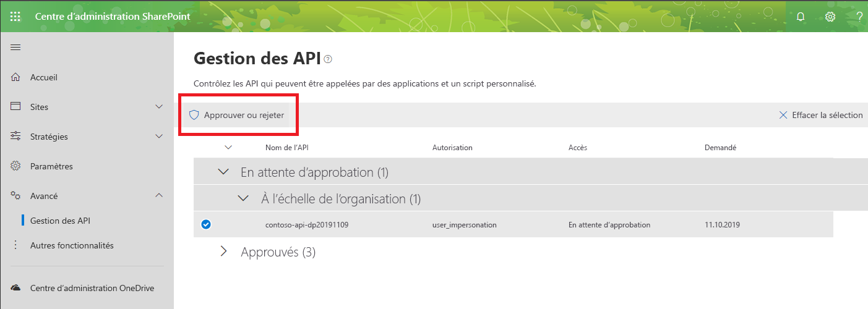Go to Accueil in navigation
The height and width of the screenshot is (309, 868).
[44, 77]
